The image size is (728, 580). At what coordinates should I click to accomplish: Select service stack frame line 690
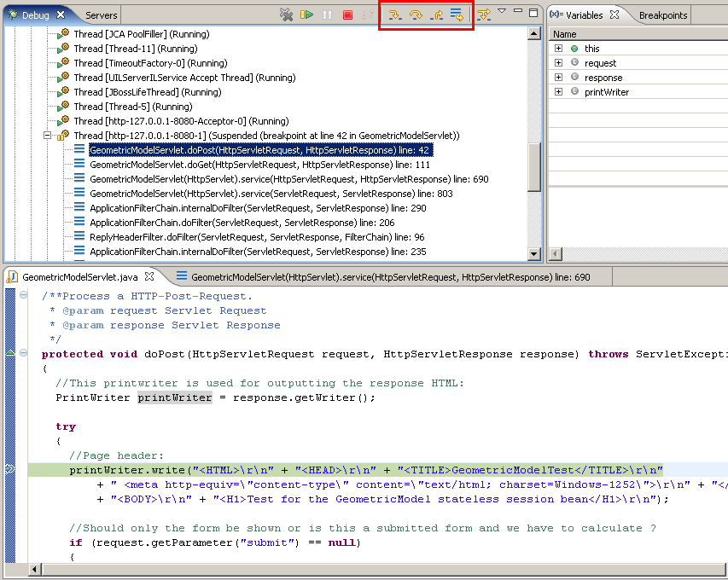[x=289, y=179]
